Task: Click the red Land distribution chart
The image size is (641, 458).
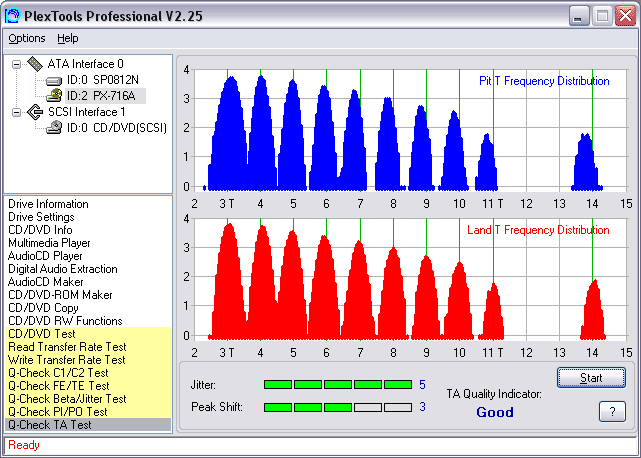Action: point(410,279)
